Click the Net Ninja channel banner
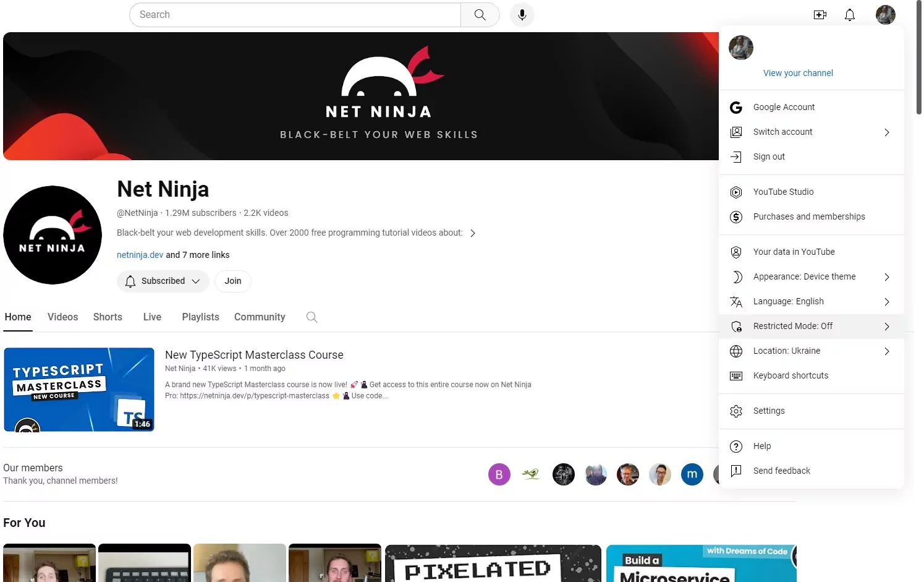Viewport: 924px width, 582px height. (361, 96)
